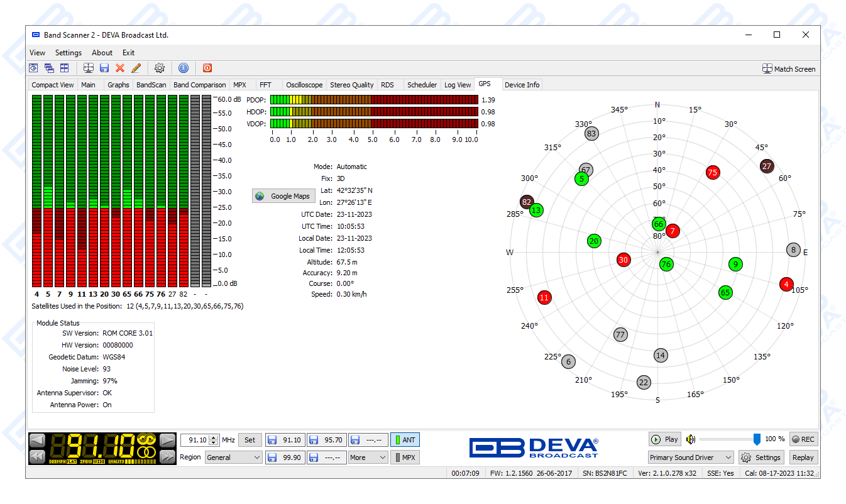Switch to the BandScan tab

tap(151, 85)
